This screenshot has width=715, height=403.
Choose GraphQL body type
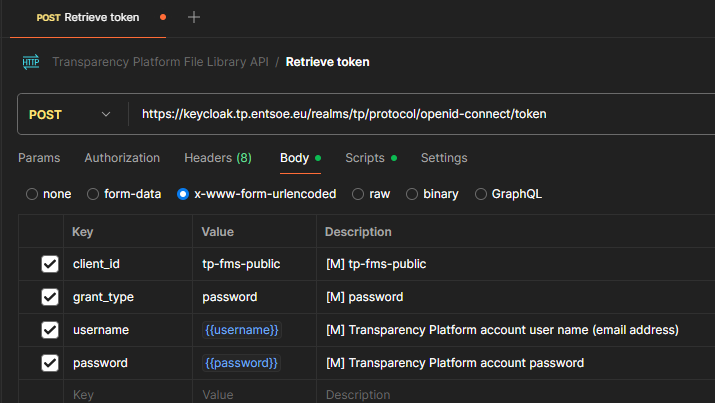(x=481, y=194)
